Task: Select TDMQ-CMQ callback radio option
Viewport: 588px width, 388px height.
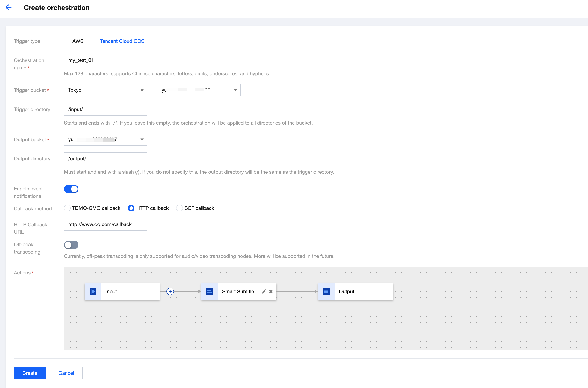Action: pyautogui.click(x=67, y=208)
